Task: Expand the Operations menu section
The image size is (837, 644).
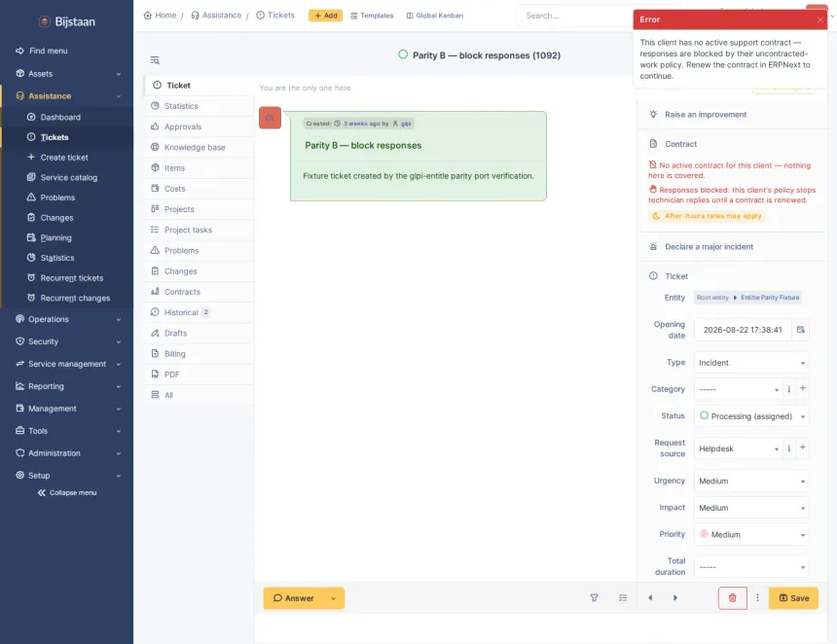Action: coord(68,319)
